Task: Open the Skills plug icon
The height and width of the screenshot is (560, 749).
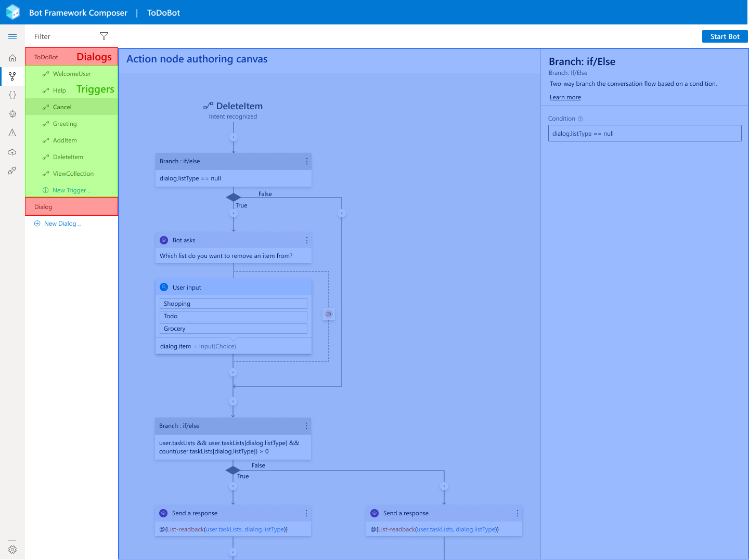Action: (x=12, y=171)
